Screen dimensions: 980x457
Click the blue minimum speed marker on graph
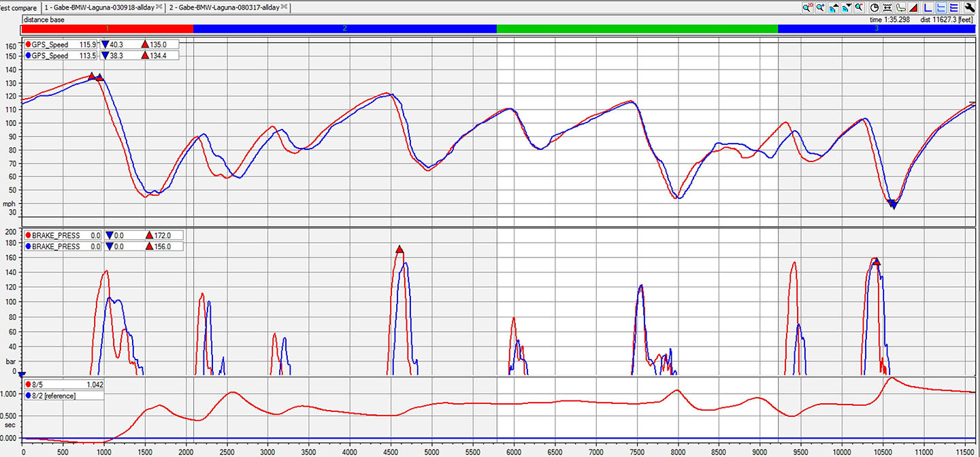point(894,204)
